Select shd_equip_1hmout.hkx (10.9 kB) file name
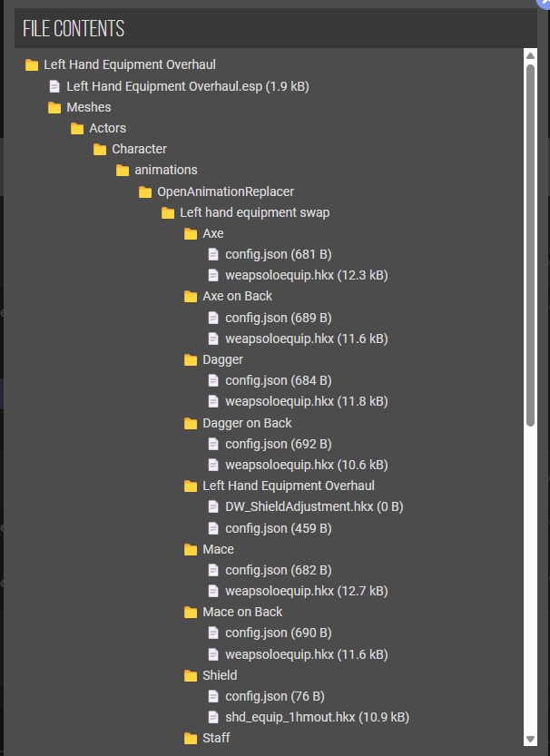The width and height of the screenshot is (550, 756). 317,717
